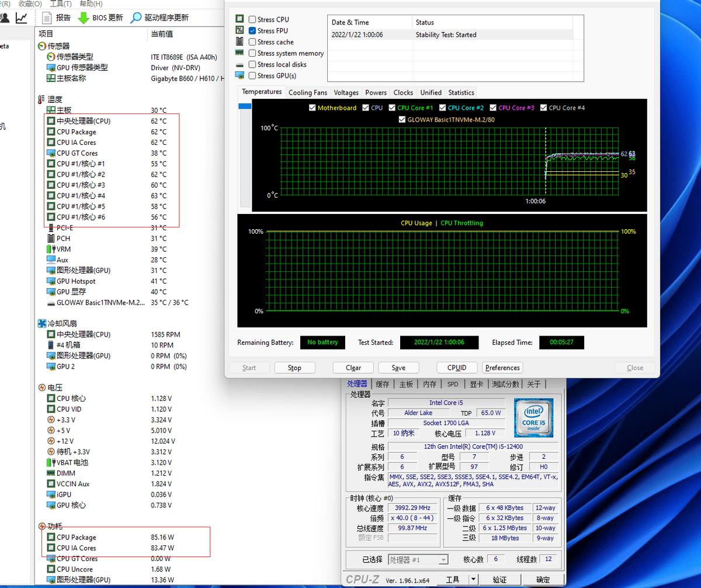Open the 缓存 tab in CPU-Z
701x588 pixels.
tap(382, 384)
